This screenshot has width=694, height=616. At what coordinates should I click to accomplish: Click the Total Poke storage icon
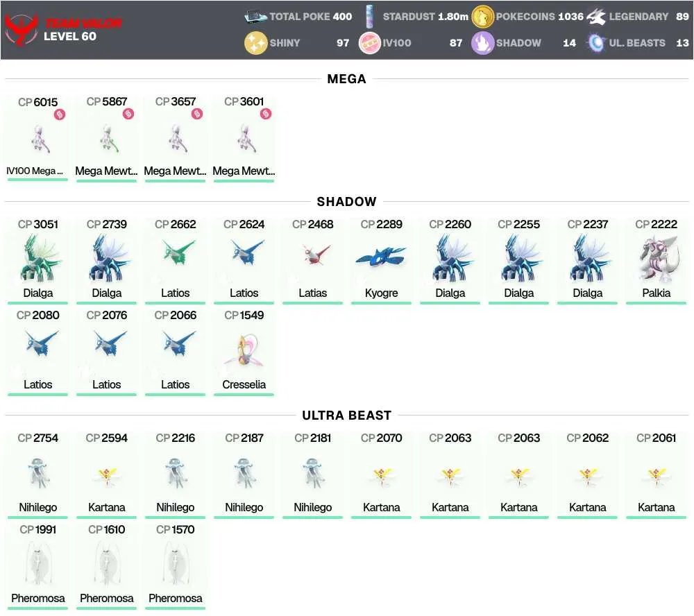(x=255, y=17)
